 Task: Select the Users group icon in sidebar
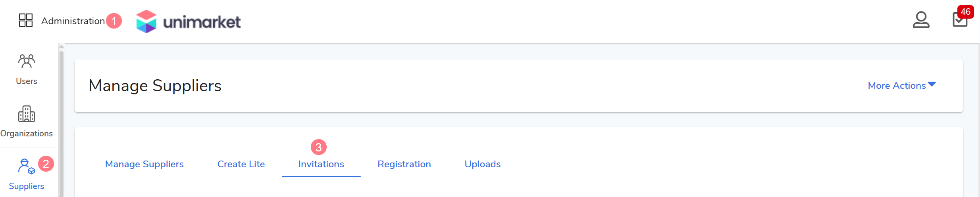click(x=27, y=61)
